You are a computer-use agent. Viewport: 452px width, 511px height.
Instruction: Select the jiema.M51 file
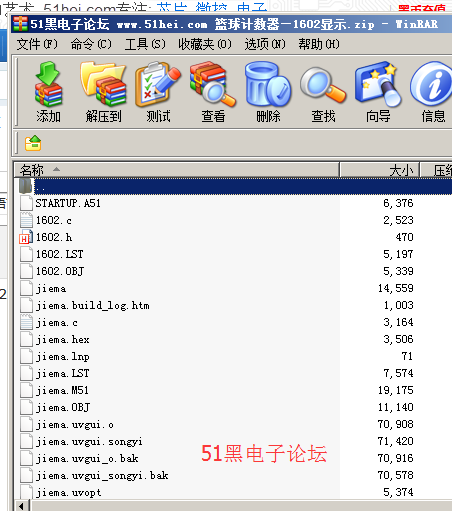coord(62,391)
